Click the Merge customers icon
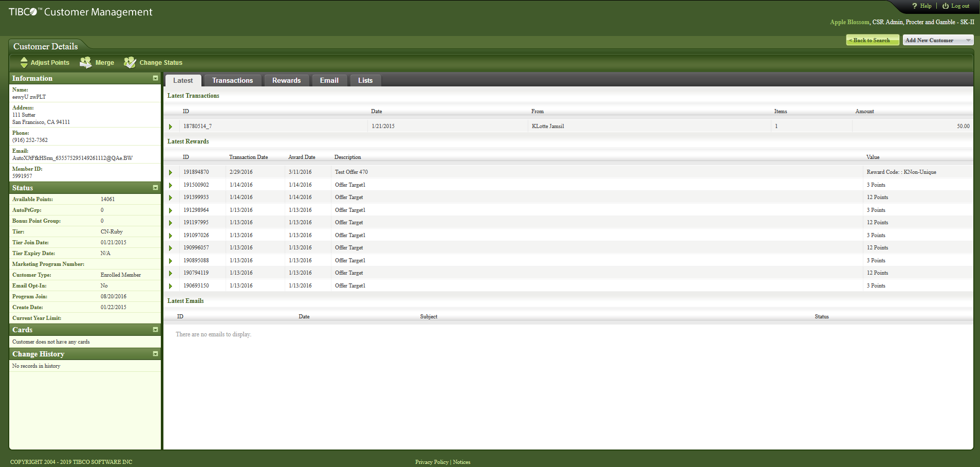The height and width of the screenshot is (467, 980). 85,63
